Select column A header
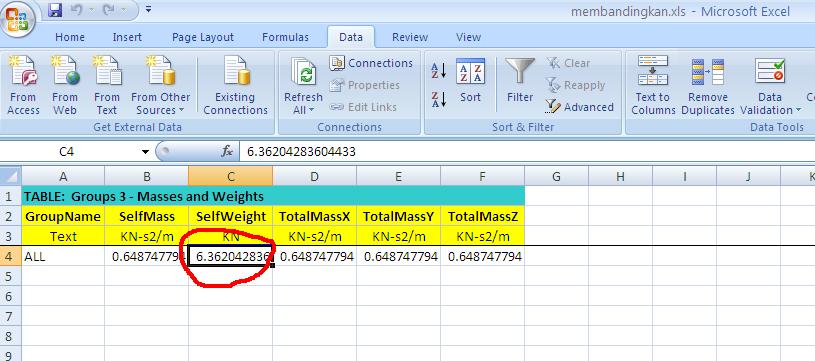Screen dimensions: 815x361 click(x=63, y=177)
